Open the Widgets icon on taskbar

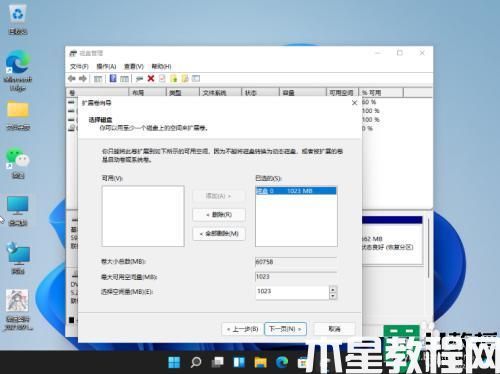coord(239,362)
